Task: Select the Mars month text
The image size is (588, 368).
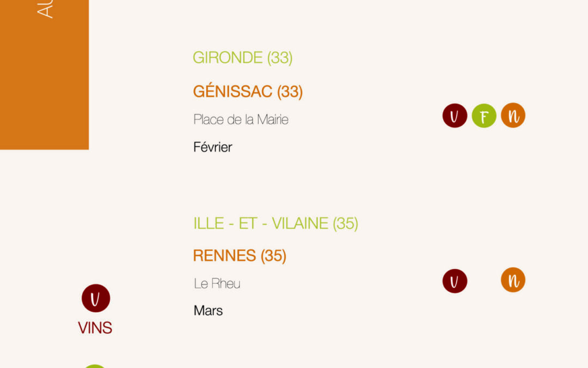Action: pos(208,311)
